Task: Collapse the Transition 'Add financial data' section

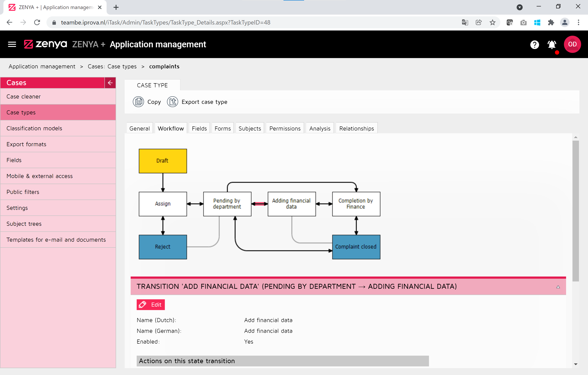Action: [558, 287]
